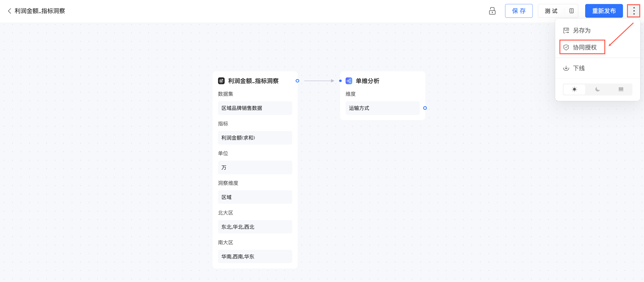This screenshot has height=282, width=644.
Task: Select 协同授权 menu item
Action: tap(584, 47)
